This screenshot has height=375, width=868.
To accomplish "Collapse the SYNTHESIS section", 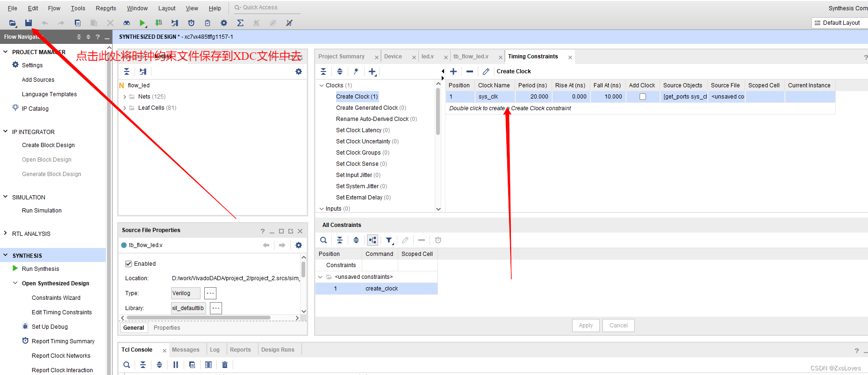I will (6, 255).
